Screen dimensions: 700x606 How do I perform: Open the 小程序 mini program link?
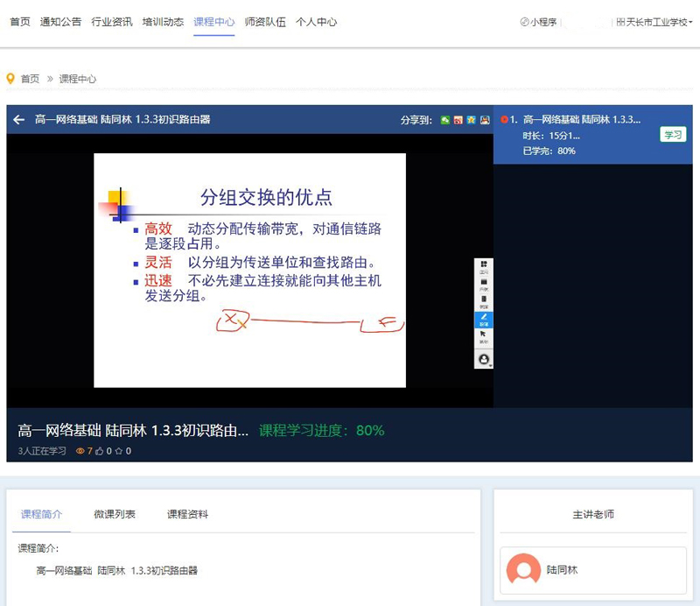pyautogui.click(x=538, y=22)
